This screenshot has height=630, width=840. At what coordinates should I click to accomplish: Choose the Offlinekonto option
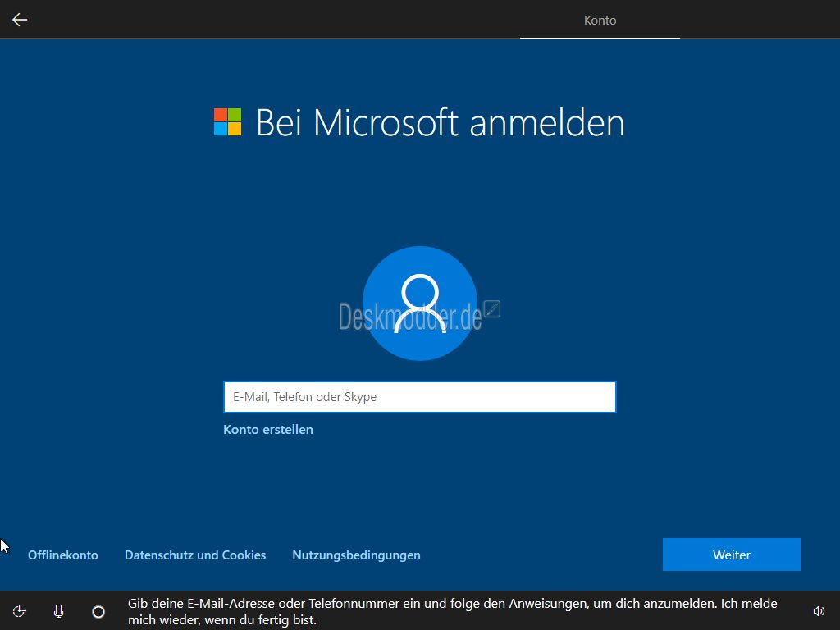[63, 555]
